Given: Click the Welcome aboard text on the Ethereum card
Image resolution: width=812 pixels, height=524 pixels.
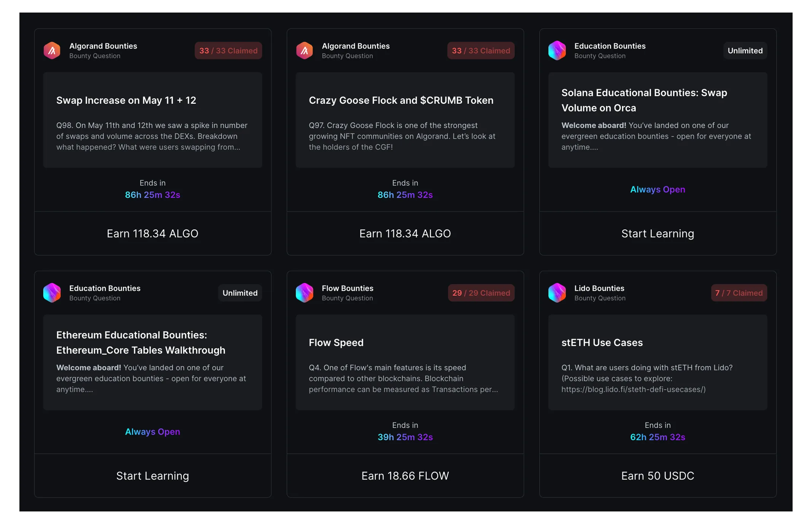Looking at the screenshot, I should [151, 378].
